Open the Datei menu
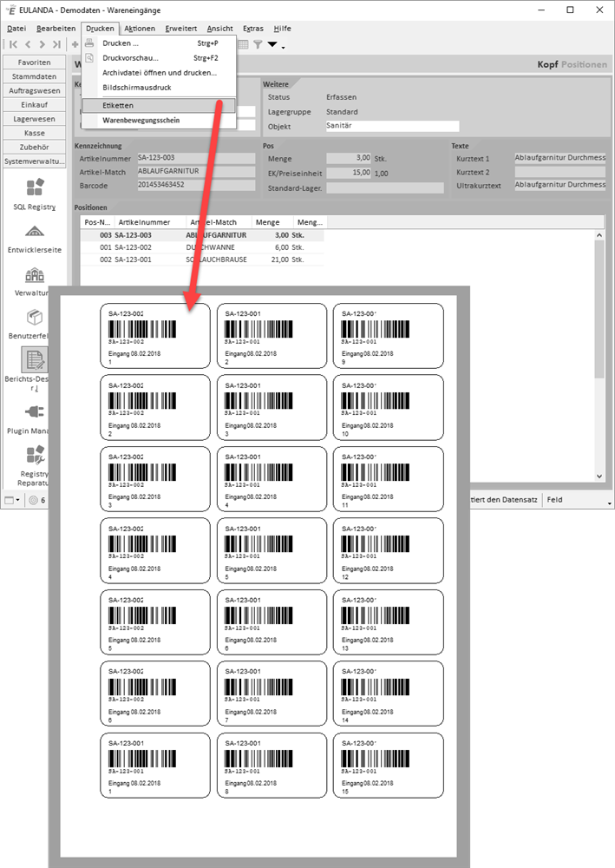Image resolution: width=615 pixels, height=868 pixels. point(16,29)
